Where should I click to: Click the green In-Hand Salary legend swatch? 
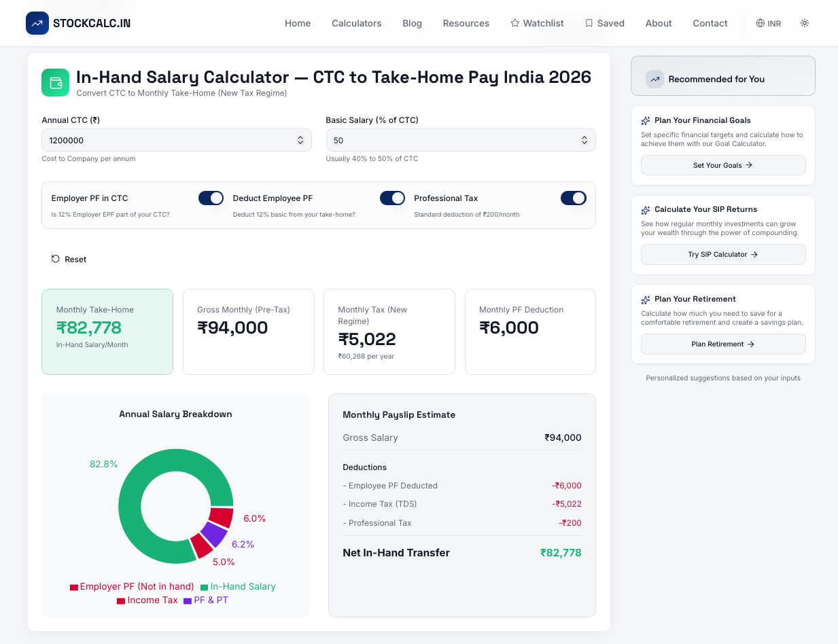pos(204,586)
